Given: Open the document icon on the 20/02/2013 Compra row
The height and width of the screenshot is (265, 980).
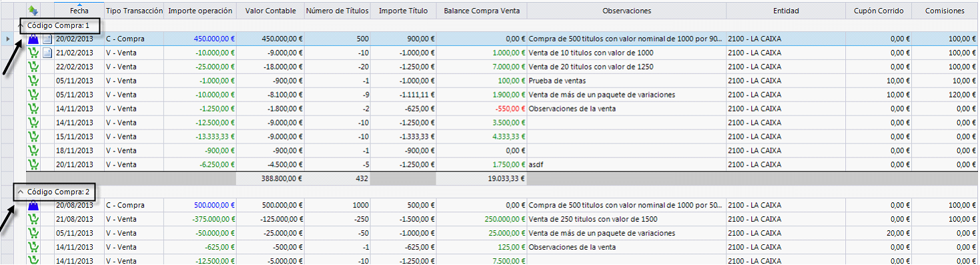Looking at the screenshot, I should (47, 39).
